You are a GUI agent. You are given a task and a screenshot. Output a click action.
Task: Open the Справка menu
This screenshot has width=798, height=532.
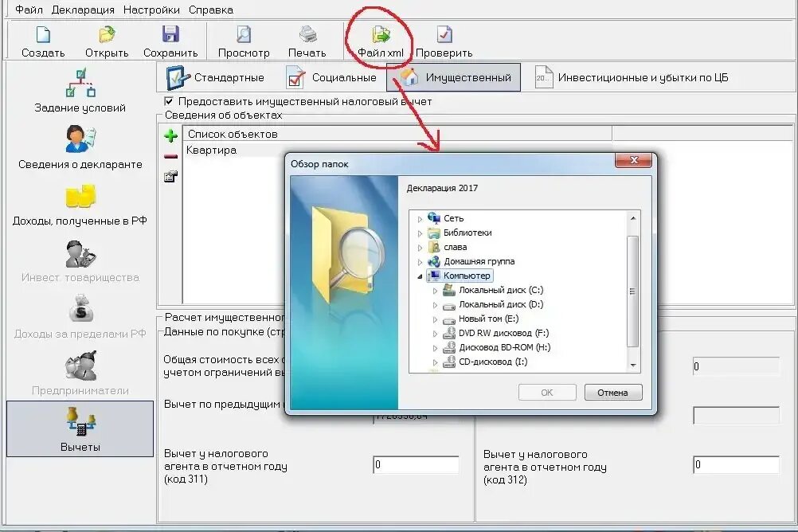click(x=211, y=10)
